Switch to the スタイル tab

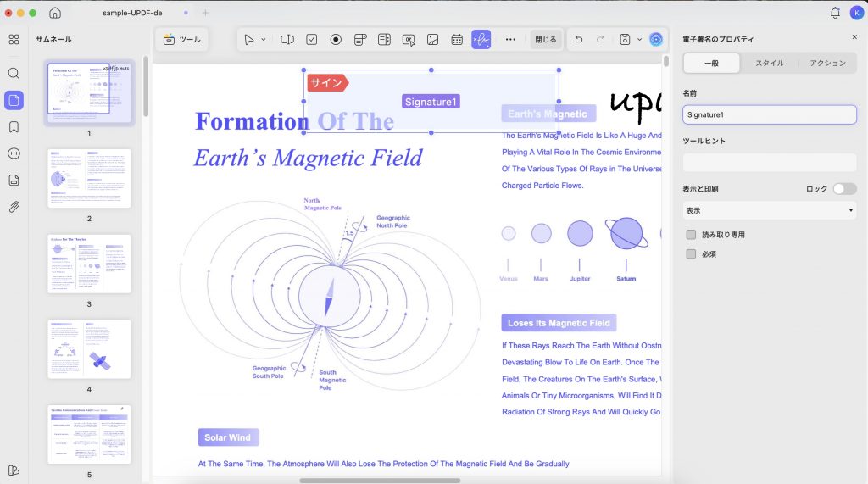pos(770,63)
